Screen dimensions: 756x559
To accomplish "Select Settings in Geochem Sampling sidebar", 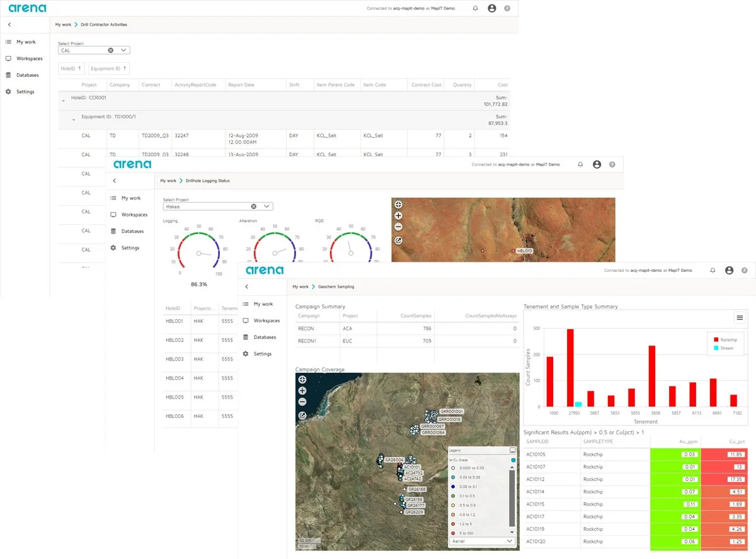I will pos(257,354).
